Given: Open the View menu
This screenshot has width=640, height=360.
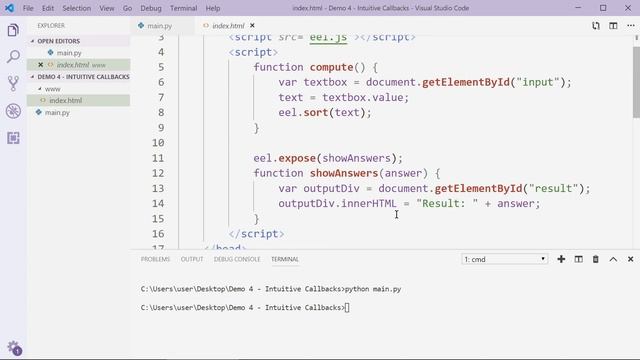Looking at the screenshot, I should 107,8.
